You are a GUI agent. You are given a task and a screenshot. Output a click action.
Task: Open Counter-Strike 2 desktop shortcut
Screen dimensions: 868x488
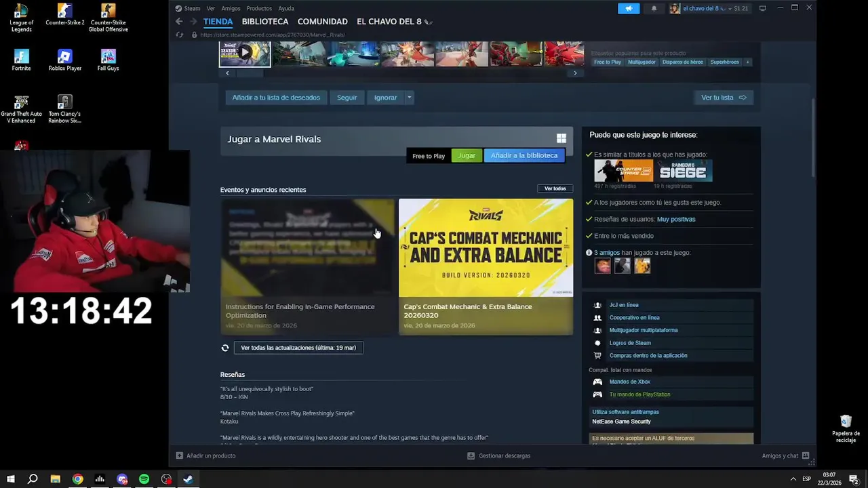coord(65,15)
